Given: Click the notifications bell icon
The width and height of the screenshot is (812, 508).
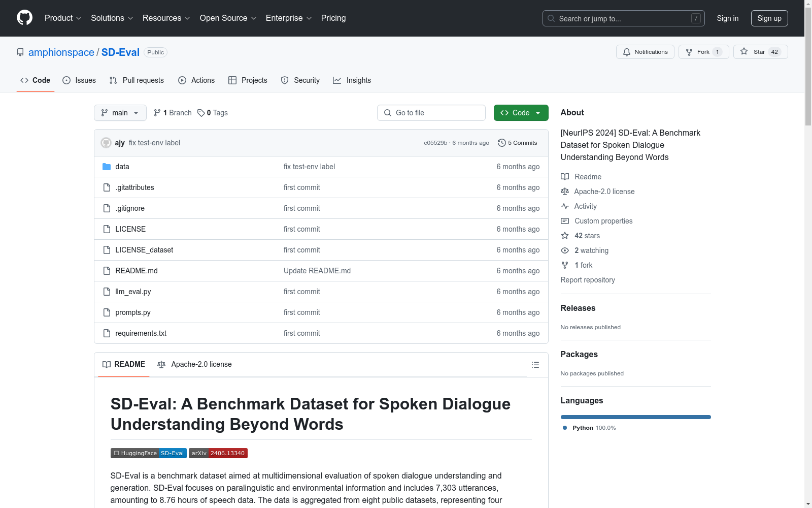Looking at the screenshot, I should pyautogui.click(x=627, y=52).
